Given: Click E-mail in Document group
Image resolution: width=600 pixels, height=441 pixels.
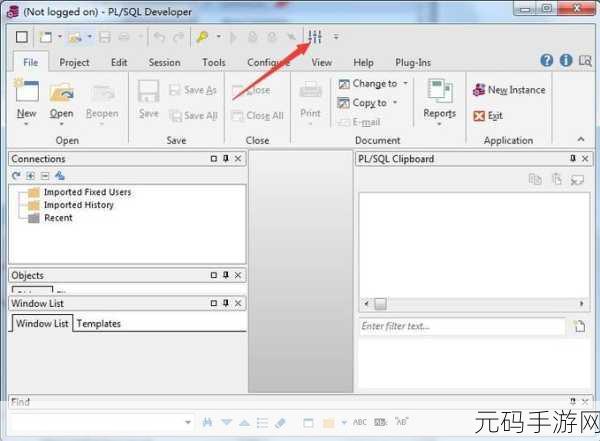Looking at the screenshot, I should point(359,122).
